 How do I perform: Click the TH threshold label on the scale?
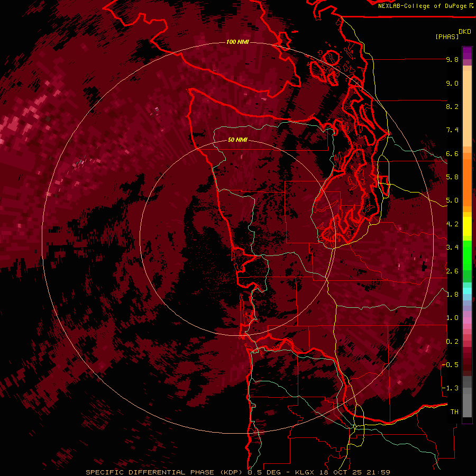tap(454, 412)
